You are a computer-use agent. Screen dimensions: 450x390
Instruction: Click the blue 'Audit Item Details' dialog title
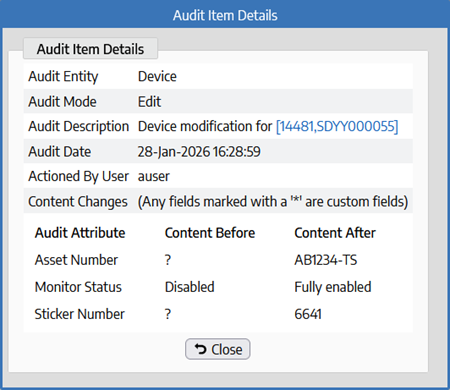coord(225,15)
